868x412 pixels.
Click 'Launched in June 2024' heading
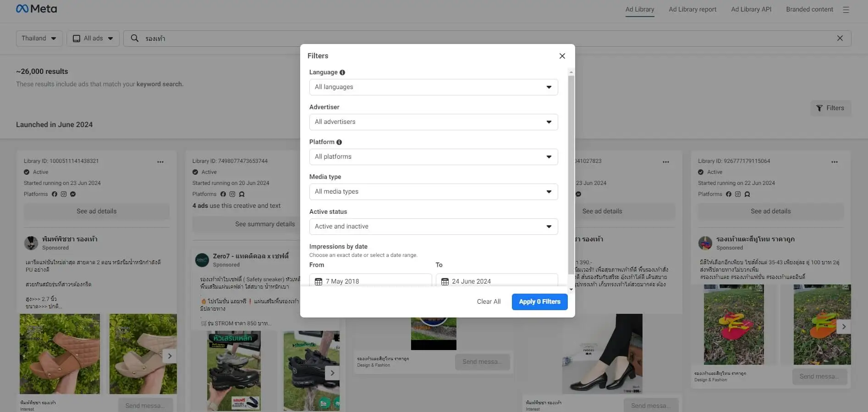(x=55, y=125)
